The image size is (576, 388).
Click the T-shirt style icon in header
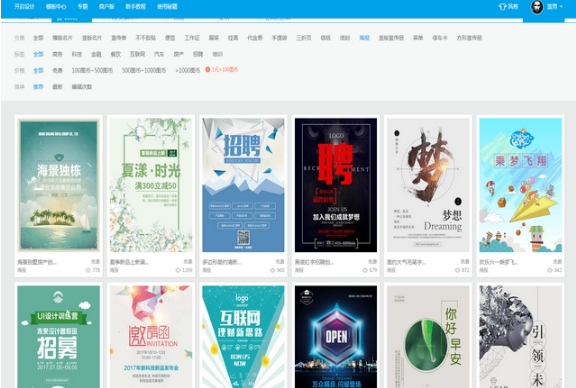click(x=502, y=7)
